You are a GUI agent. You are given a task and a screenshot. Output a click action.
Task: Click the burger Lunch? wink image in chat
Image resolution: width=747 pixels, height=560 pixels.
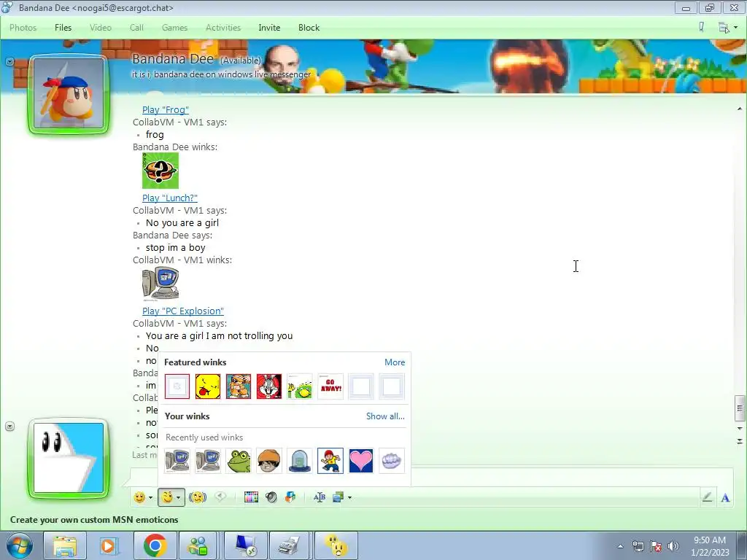tap(160, 171)
